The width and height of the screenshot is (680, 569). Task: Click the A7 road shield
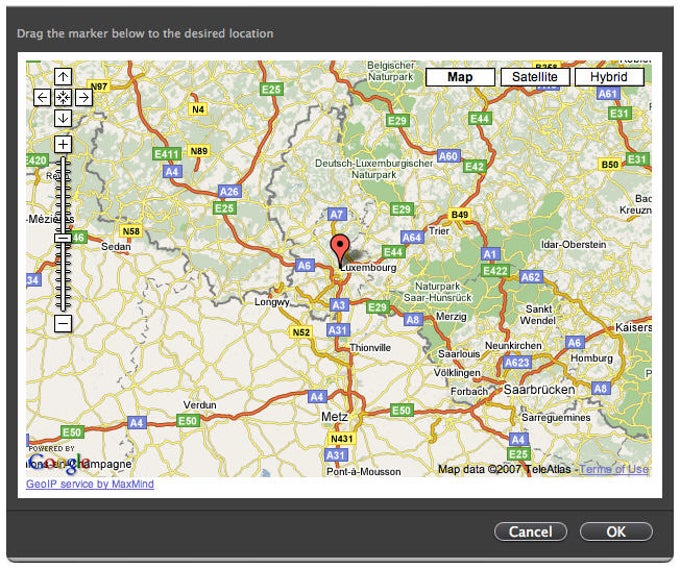click(337, 214)
